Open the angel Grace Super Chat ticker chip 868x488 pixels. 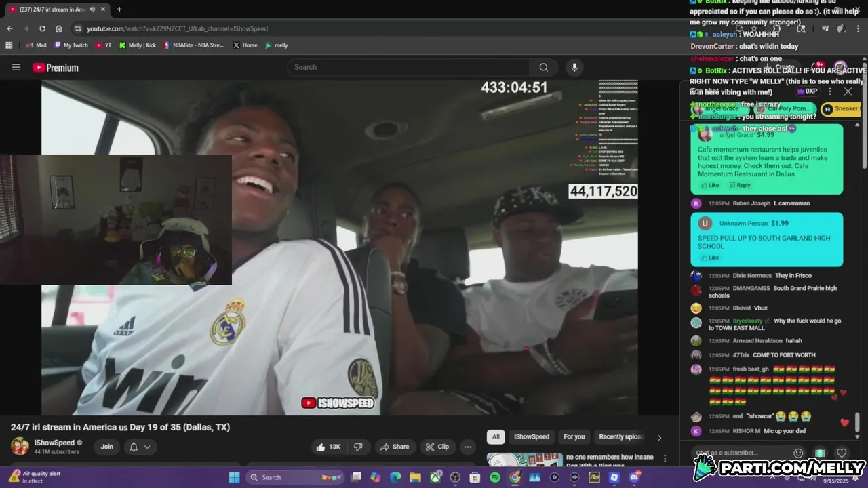click(721, 108)
